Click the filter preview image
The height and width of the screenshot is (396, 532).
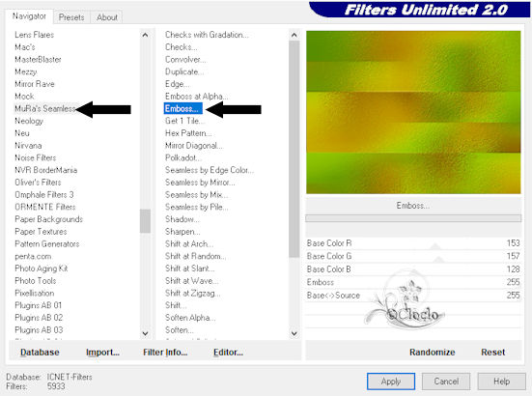tap(413, 112)
